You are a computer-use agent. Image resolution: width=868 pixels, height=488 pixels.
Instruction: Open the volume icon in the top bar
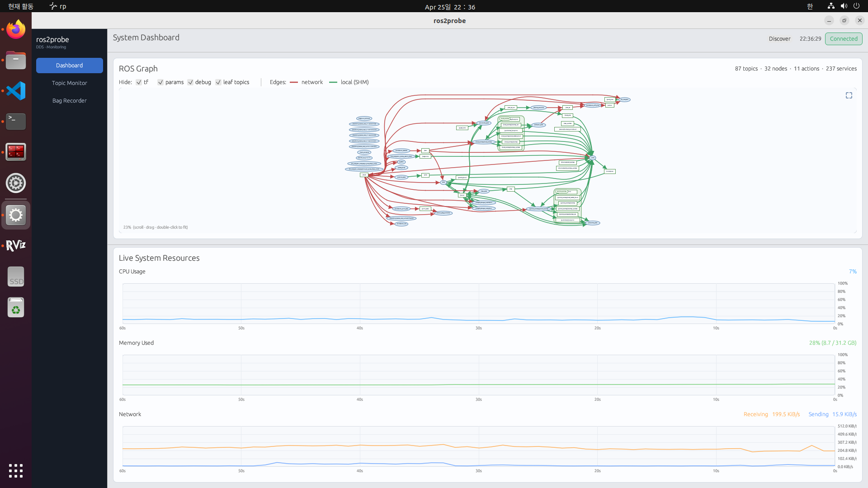click(x=844, y=6)
